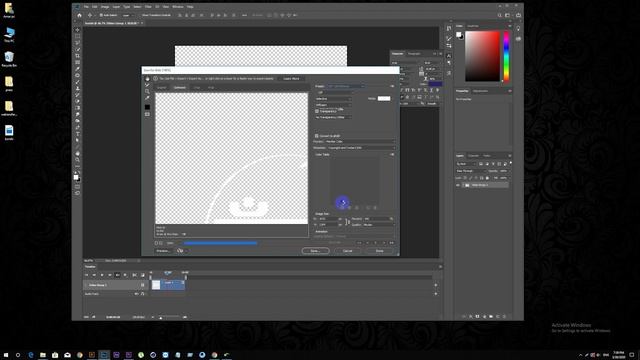Play the timeline with play button
Viewport: 640px width, 360px height.
coord(102,275)
